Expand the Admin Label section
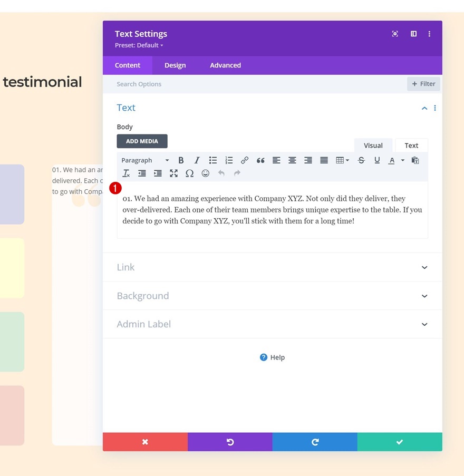 (273, 324)
